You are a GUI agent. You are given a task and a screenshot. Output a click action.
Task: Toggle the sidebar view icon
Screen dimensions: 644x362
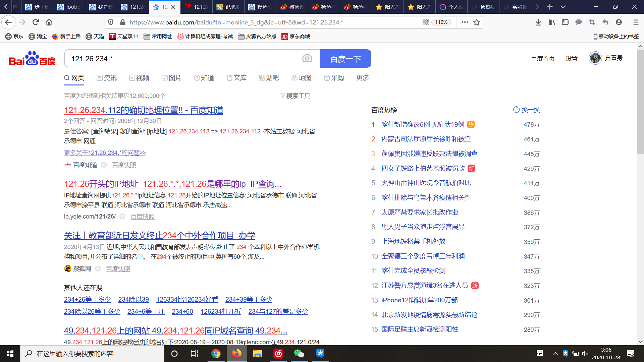click(565, 22)
